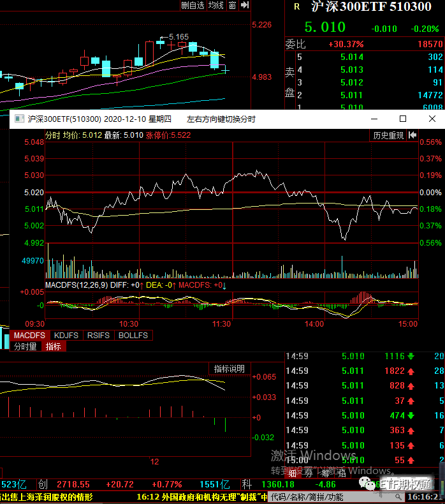This screenshot has height=504, width=445.
Task: Click the 14:00 time label on the axis
Action: coord(314,323)
